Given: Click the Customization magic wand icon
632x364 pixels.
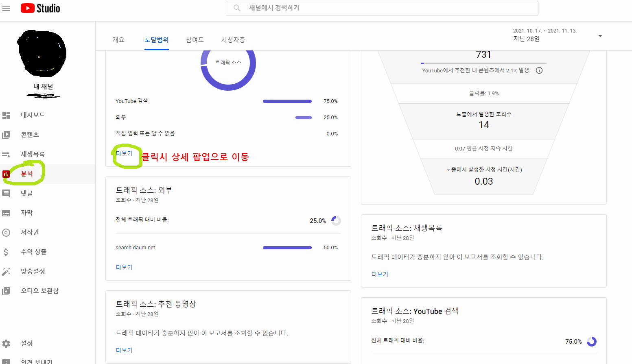Looking at the screenshot, I should [x=6, y=272].
